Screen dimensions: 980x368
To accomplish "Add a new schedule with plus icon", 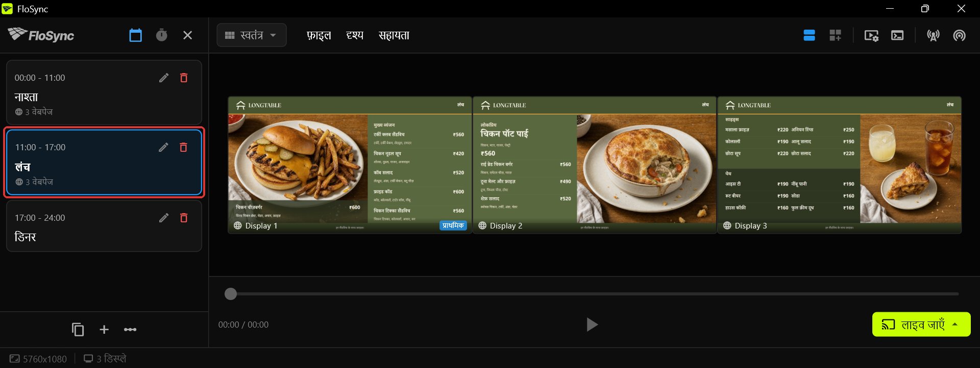I will point(104,330).
